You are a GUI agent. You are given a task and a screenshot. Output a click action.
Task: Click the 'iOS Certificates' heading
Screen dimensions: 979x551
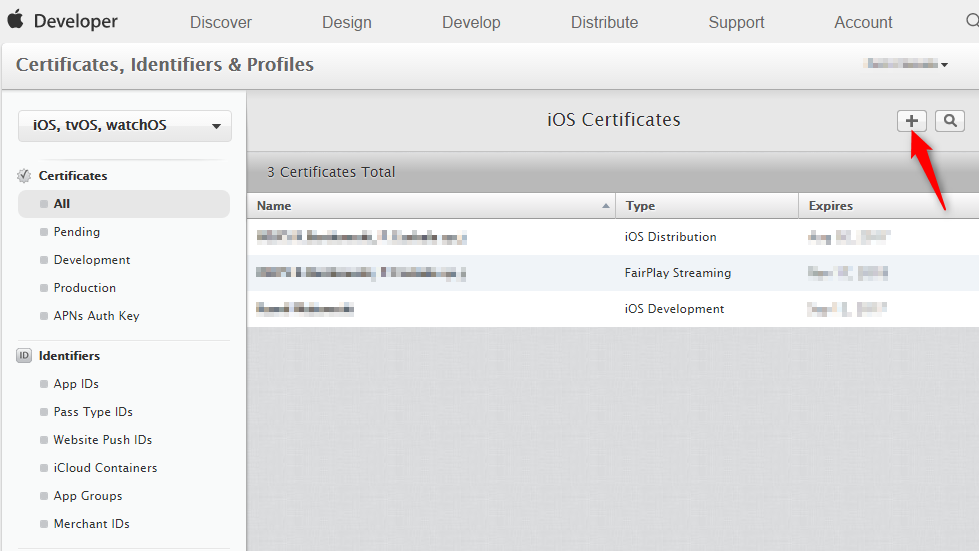pyautogui.click(x=614, y=120)
